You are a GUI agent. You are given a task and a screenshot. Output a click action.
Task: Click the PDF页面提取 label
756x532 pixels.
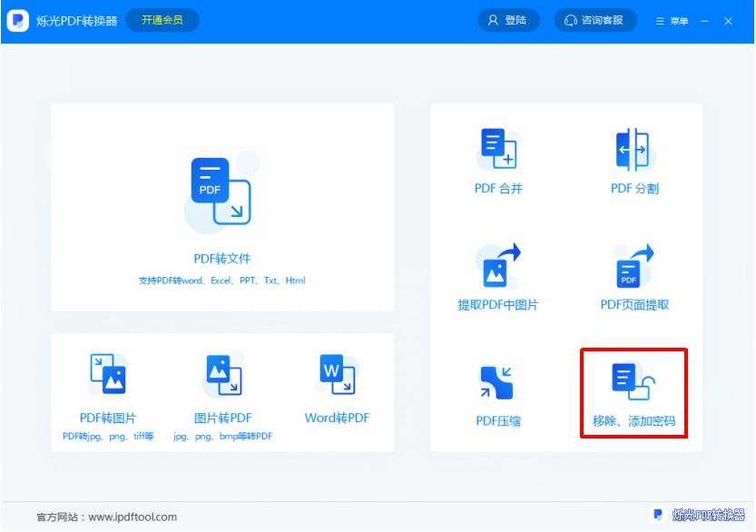tap(634, 305)
